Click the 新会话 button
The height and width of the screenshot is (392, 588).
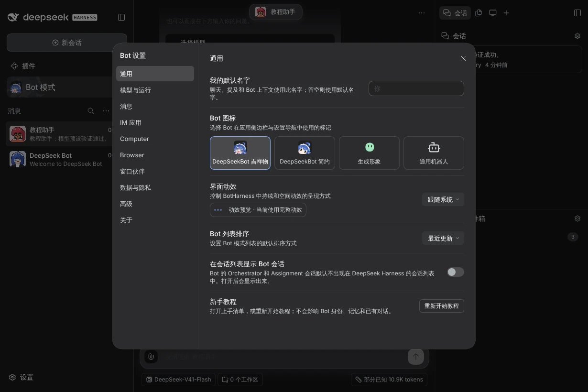coord(67,43)
